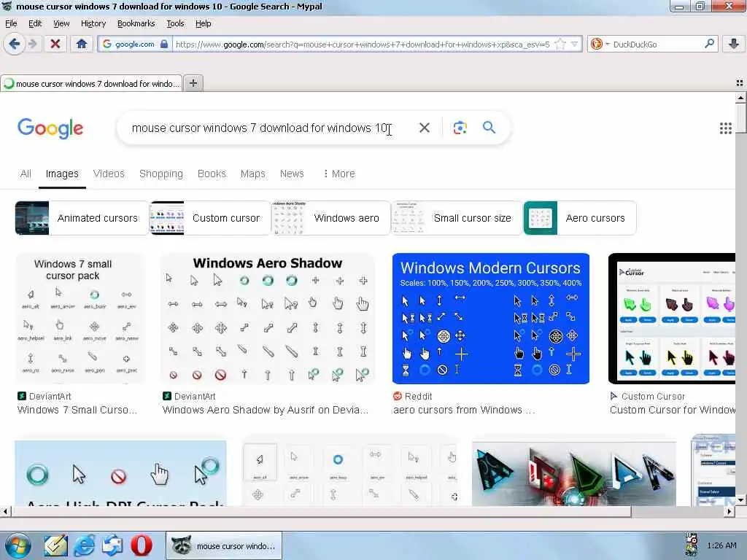The image size is (747, 560).
Task: Click the vertical scrollbar down arrow
Action: [740, 500]
